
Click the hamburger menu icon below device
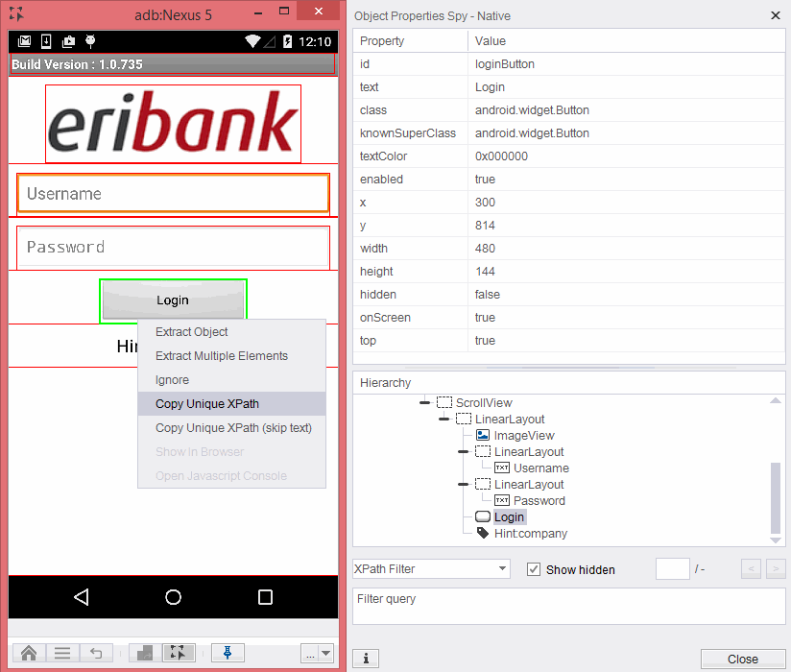[62, 653]
